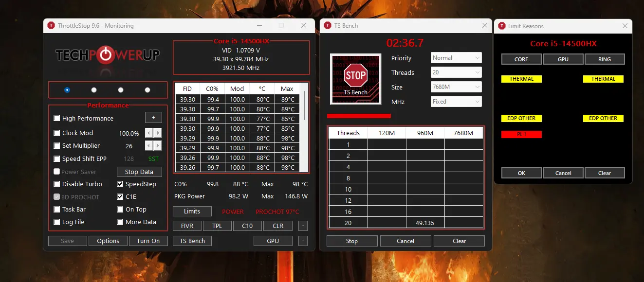Select the third profile radio button
644x282 pixels.
[121, 90]
